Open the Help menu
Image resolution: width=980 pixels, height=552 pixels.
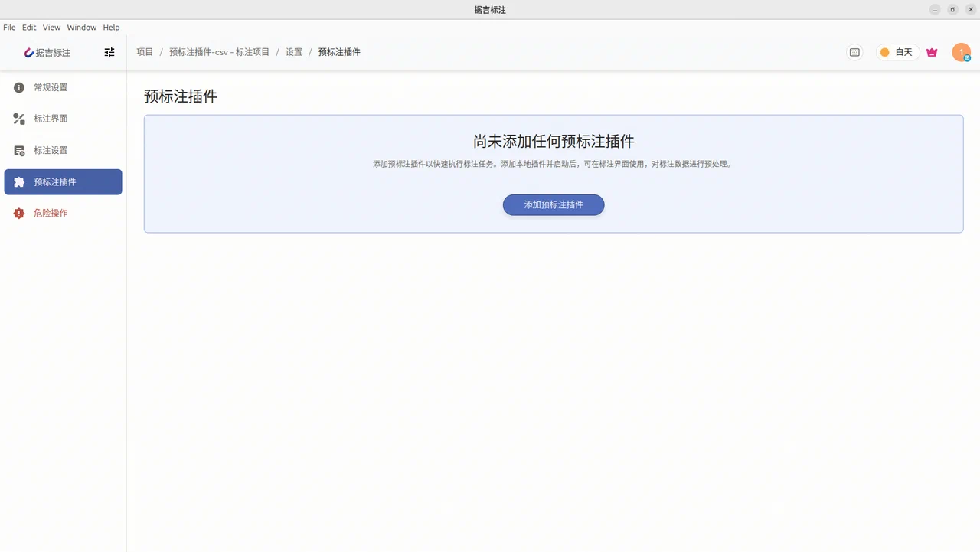[111, 28]
